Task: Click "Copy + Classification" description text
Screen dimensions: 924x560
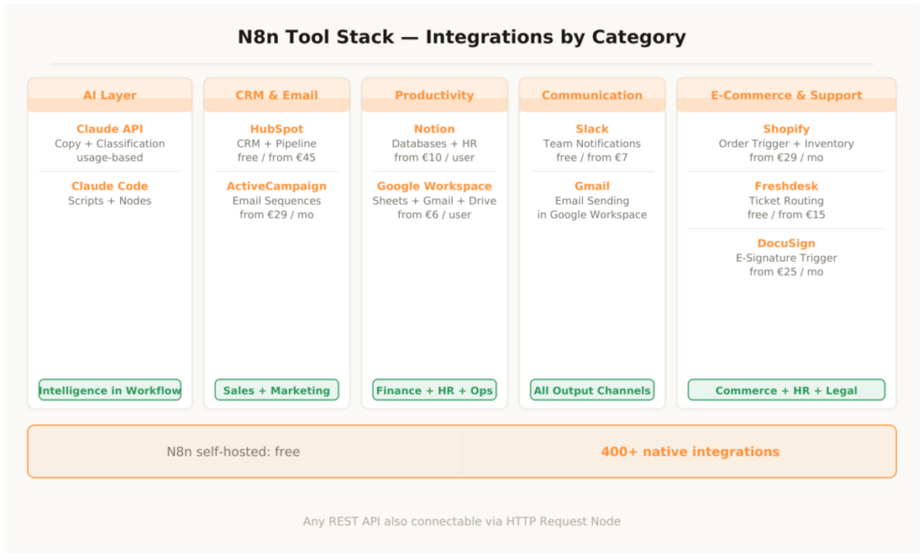Action: point(109,143)
